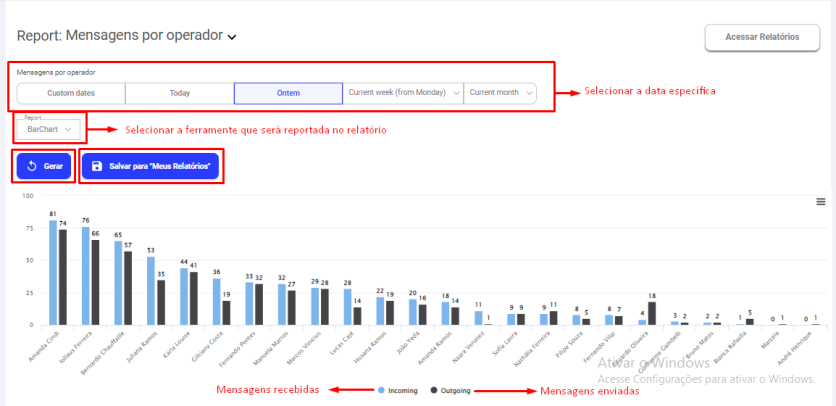Select the Custom dates option

click(x=71, y=93)
